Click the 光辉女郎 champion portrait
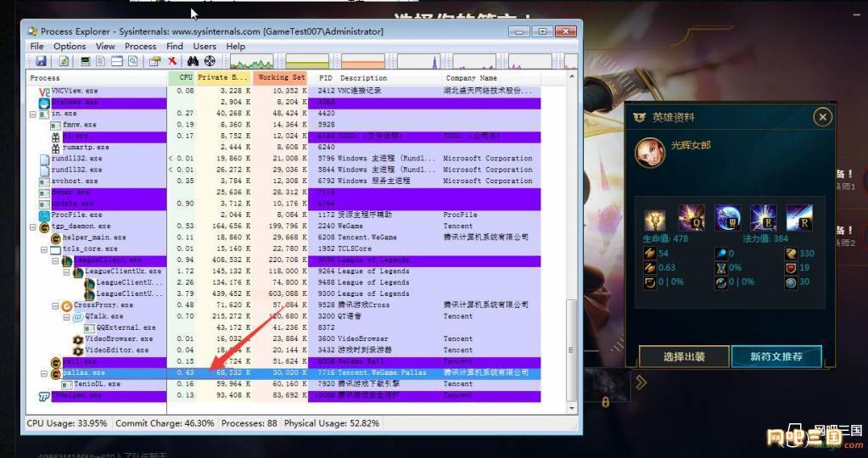 tap(650, 153)
